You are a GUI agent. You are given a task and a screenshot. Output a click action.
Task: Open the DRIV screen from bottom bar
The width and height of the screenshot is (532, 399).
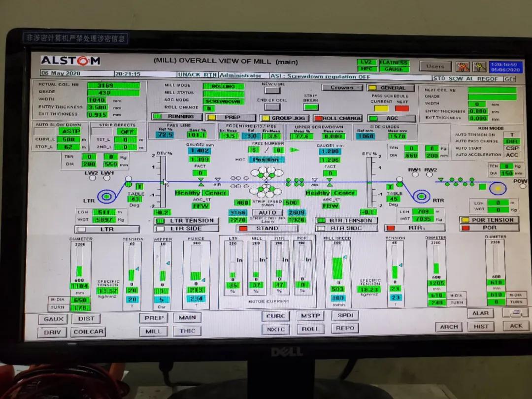53,332
